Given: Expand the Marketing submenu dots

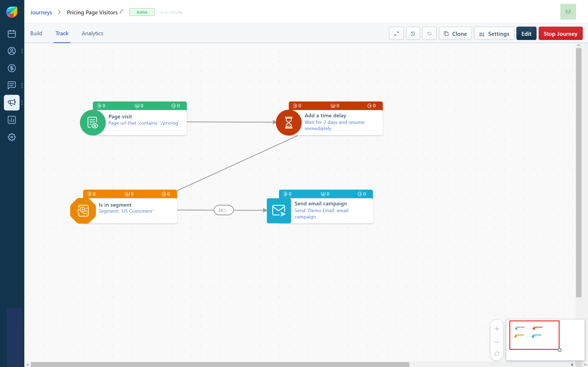Looking at the screenshot, I should pos(22,103).
